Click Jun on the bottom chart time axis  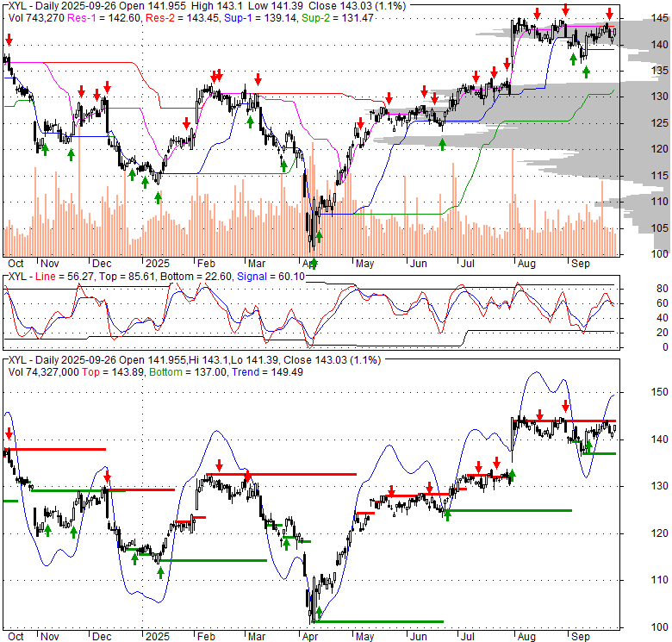(x=419, y=637)
